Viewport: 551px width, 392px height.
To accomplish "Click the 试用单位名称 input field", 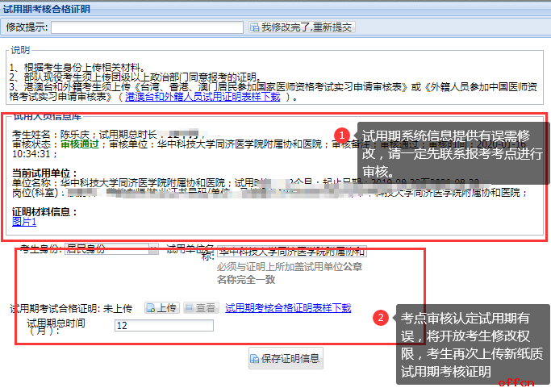I will point(292,252).
